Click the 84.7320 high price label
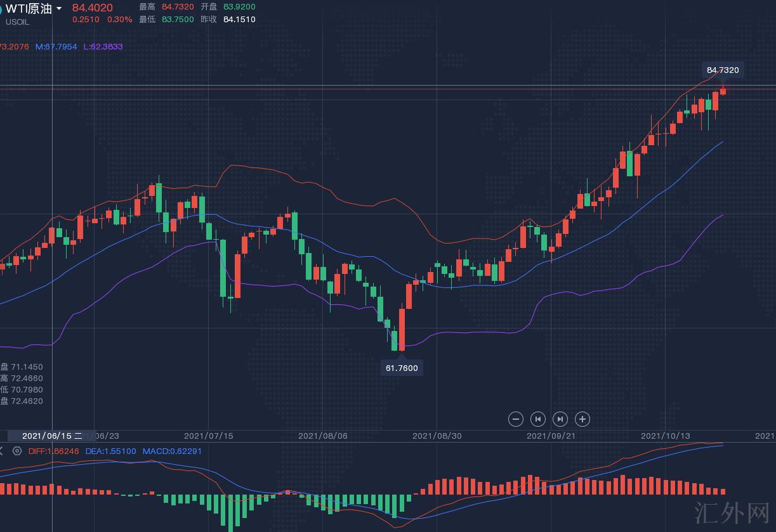The image size is (776, 532). 723,70
